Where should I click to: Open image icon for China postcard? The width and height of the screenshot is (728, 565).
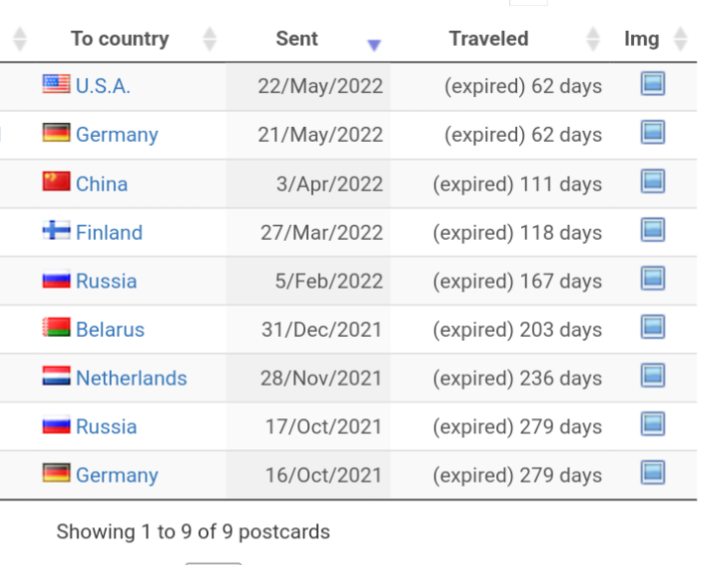[x=653, y=181]
